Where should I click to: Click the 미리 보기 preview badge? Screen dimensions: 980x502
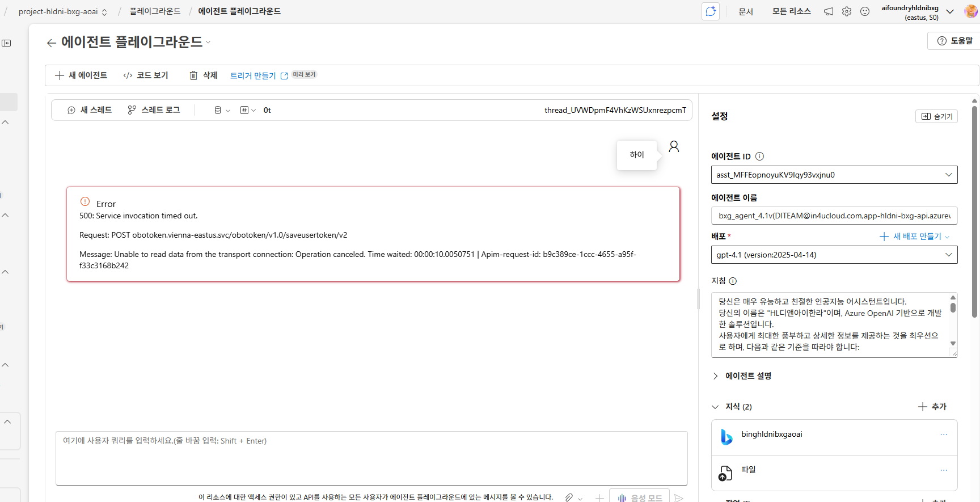pos(305,75)
